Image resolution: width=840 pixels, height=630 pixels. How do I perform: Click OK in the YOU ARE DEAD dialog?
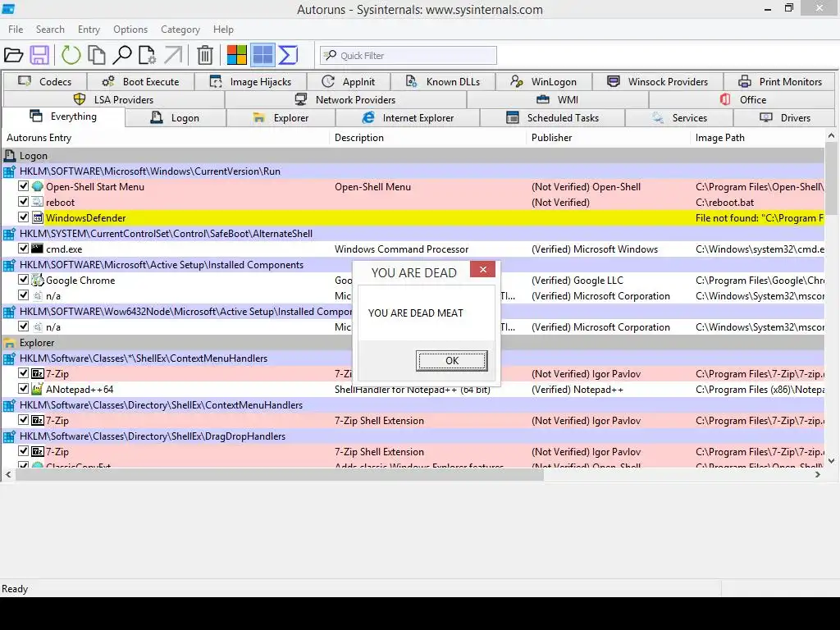click(452, 361)
